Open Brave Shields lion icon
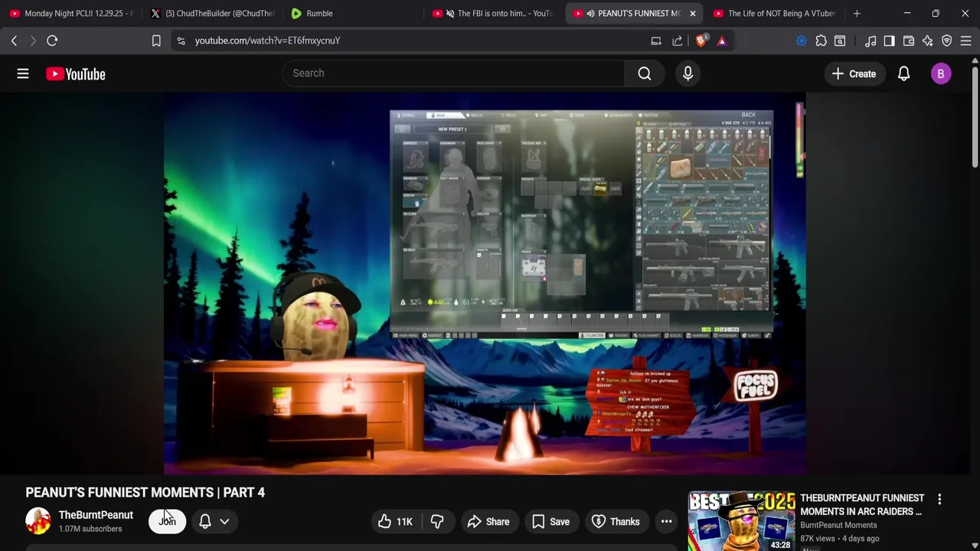The height and width of the screenshot is (551, 980). pyautogui.click(x=701, y=41)
